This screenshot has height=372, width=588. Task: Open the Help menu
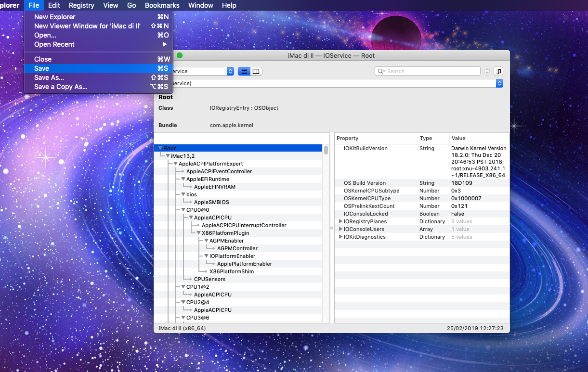click(x=229, y=5)
